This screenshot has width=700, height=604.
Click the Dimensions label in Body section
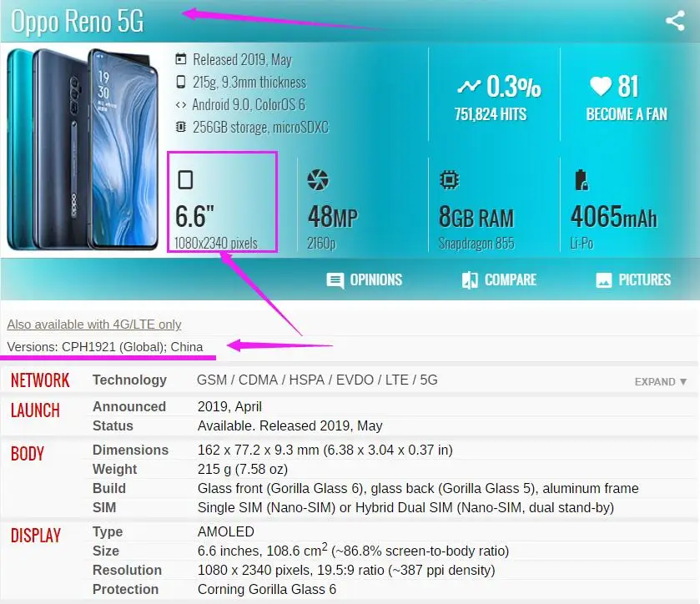[130, 450]
